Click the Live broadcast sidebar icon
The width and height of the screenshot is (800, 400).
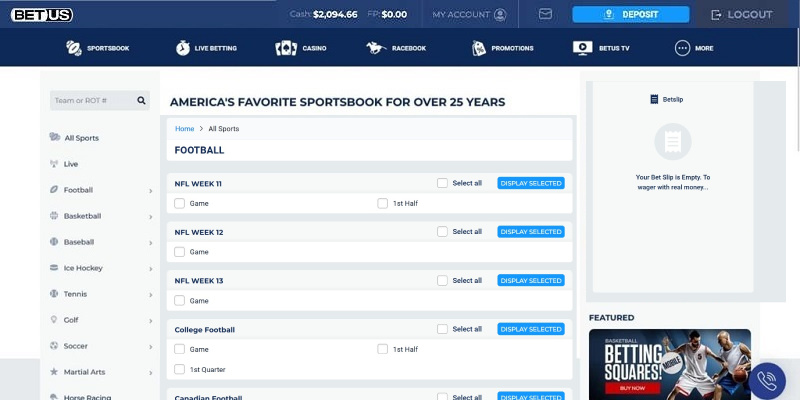coord(54,164)
